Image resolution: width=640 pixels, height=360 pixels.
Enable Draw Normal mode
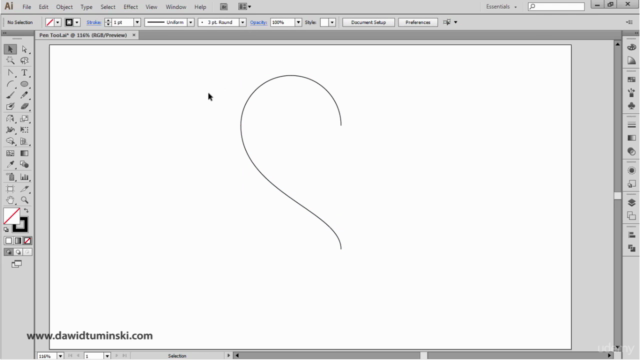click(x=9, y=252)
